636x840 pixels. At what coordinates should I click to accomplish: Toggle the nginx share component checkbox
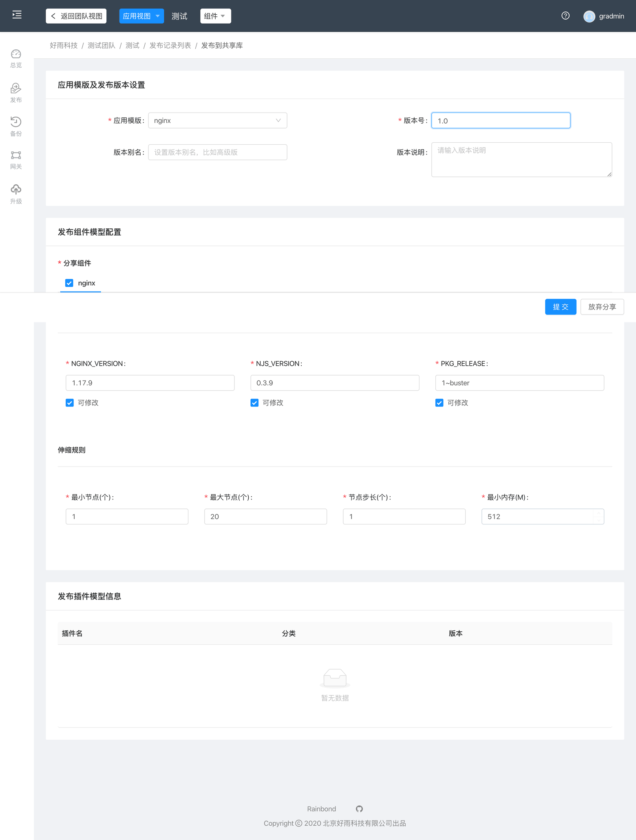[69, 283]
